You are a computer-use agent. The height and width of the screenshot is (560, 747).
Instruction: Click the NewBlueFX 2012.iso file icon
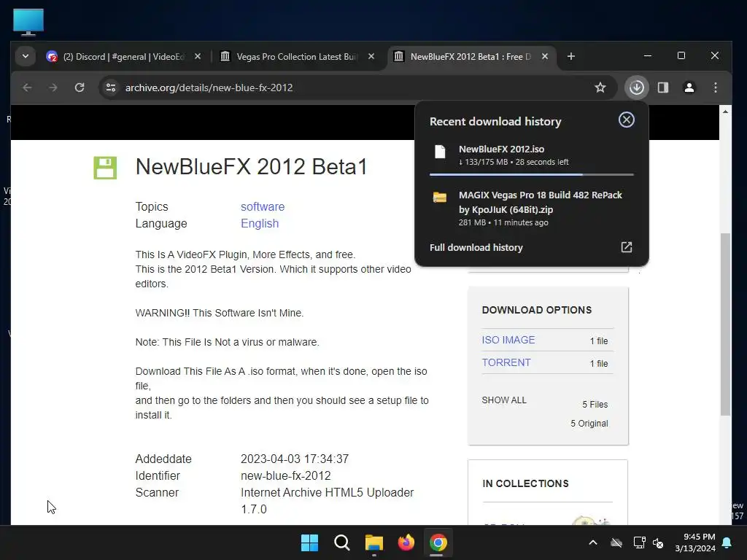pos(440,152)
